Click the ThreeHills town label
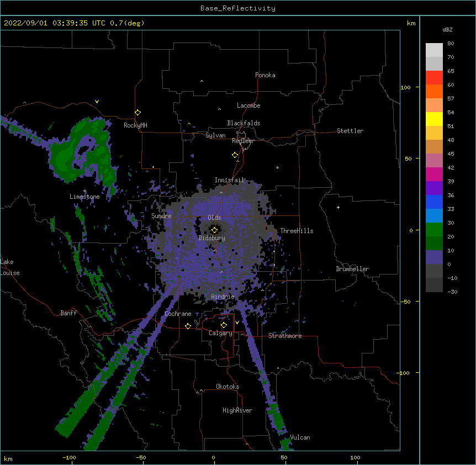This screenshot has height=465, width=476. pos(297,231)
